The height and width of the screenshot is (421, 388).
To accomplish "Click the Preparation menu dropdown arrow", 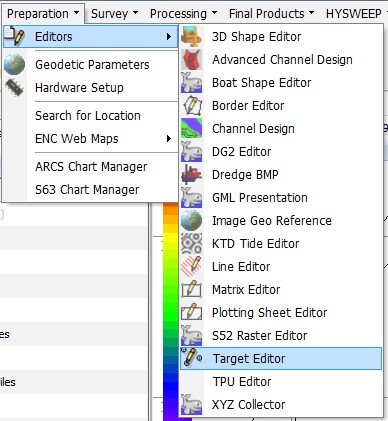I will point(77,13).
